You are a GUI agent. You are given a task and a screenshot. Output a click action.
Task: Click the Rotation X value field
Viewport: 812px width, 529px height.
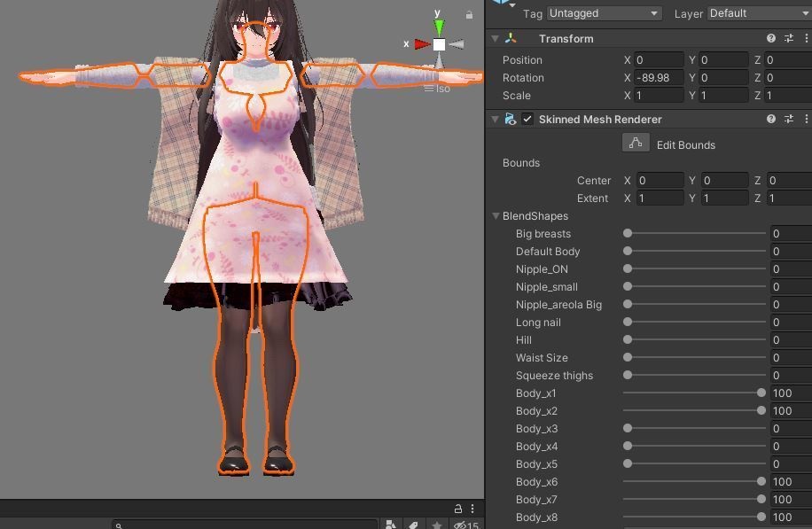tap(658, 77)
